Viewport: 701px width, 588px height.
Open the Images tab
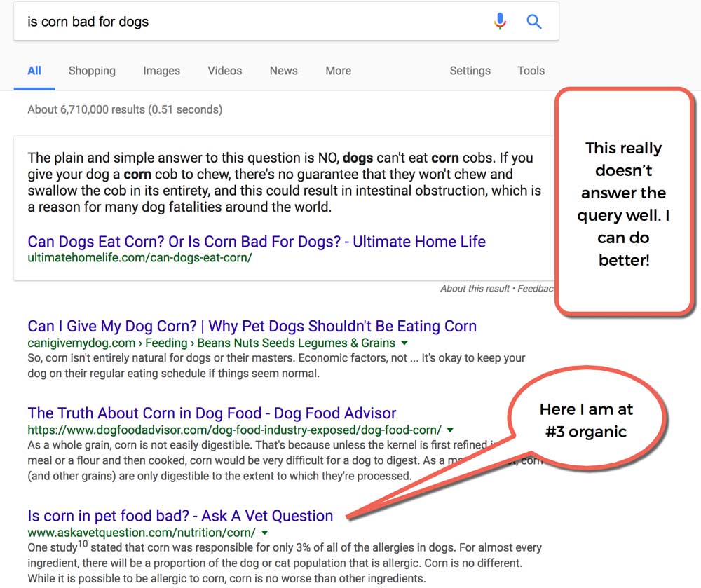[161, 71]
